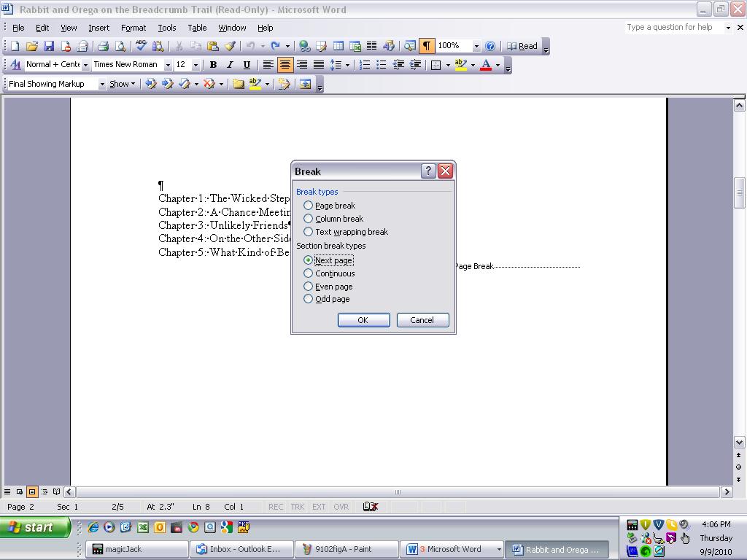747x560 pixels.
Task: Go to next tracked change
Action: tap(168, 84)
